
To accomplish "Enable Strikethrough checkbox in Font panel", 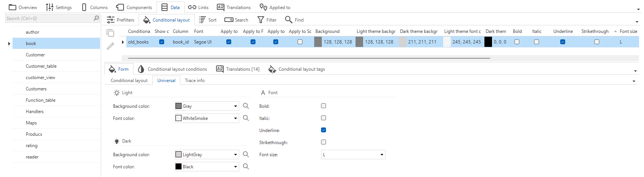I will 323,142.
